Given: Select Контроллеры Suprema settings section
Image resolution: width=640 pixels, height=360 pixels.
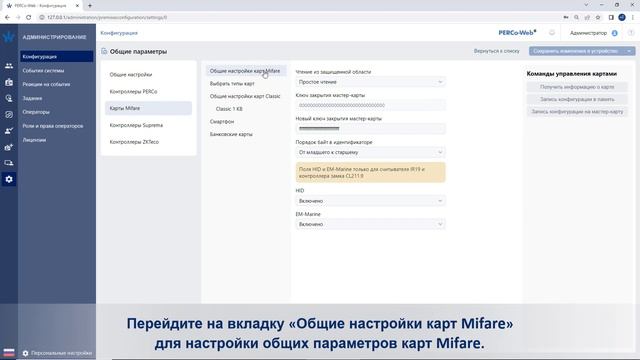Looking at the screenshot, I should pyautogui.click(x=149, y=125).
